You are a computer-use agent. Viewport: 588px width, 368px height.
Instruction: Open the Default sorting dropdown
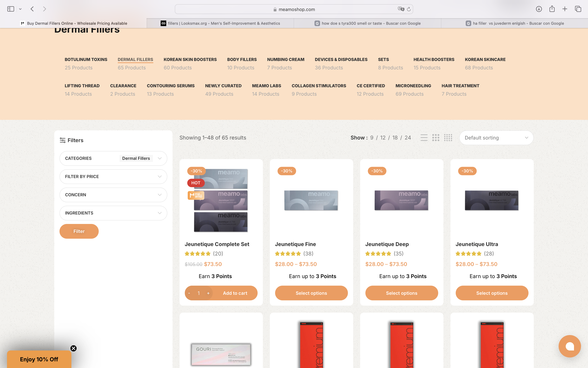(496, 138)
